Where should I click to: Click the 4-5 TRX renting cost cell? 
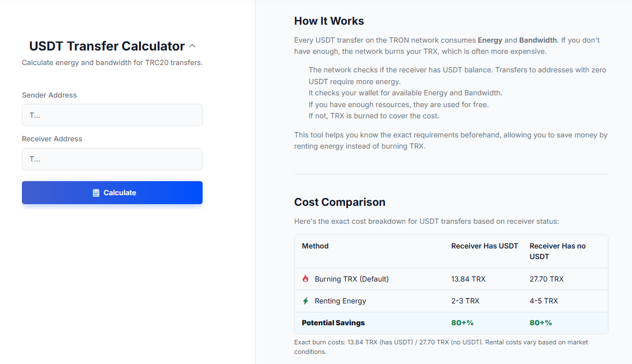[543, 301]
